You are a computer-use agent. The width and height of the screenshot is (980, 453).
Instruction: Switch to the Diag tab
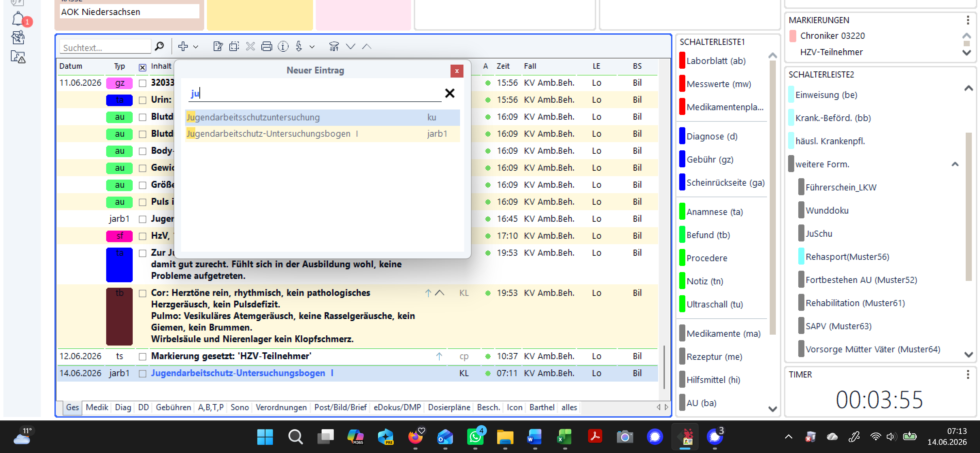coord(123,407)
